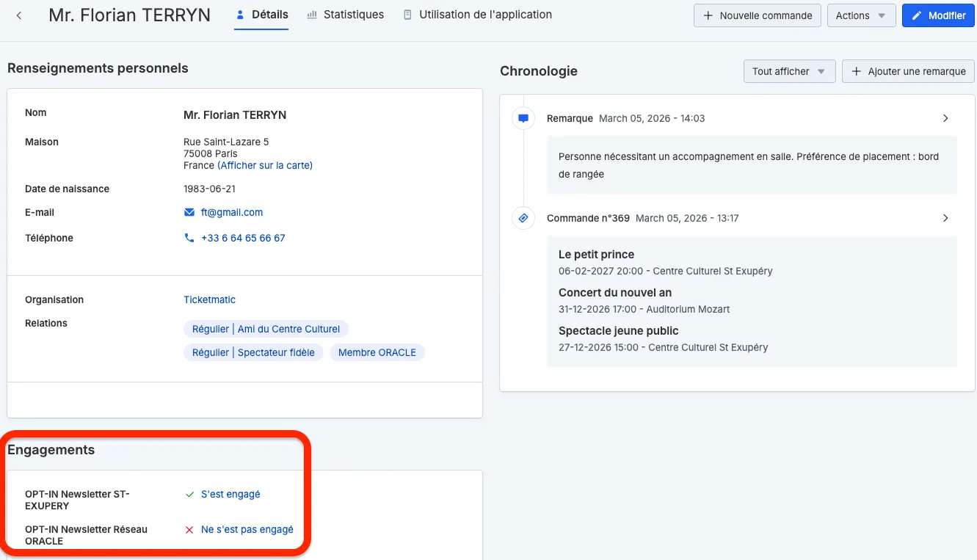Image resolution: width=977 pixels, height=560 pixels.
Task: Go back using the left chevron arrow
Action: [x=19, y=15]
